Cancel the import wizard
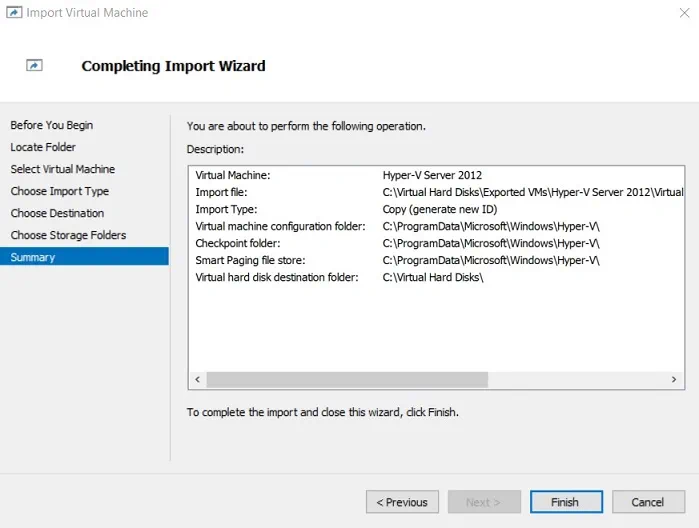Image resolution: width=699 pixels, height=528 pixels. point(647,502)
